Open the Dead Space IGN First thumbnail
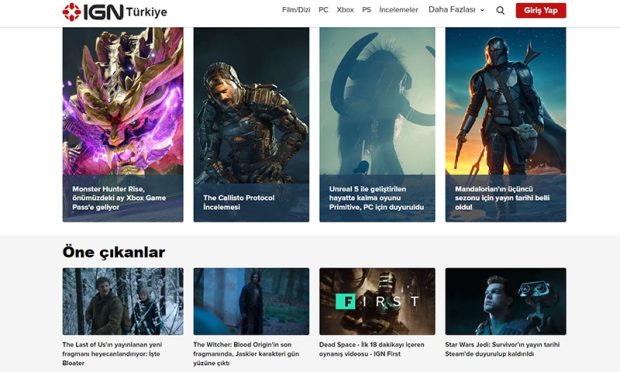This screenshot has height=372, width=620. click(x=377, y=301)
